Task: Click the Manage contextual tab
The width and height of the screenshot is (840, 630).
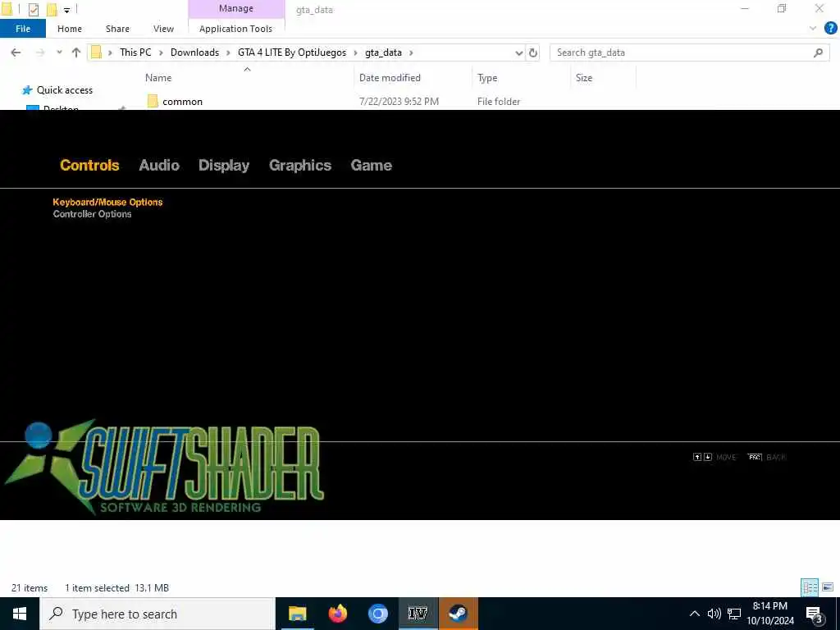Action: tap(236, 8)
